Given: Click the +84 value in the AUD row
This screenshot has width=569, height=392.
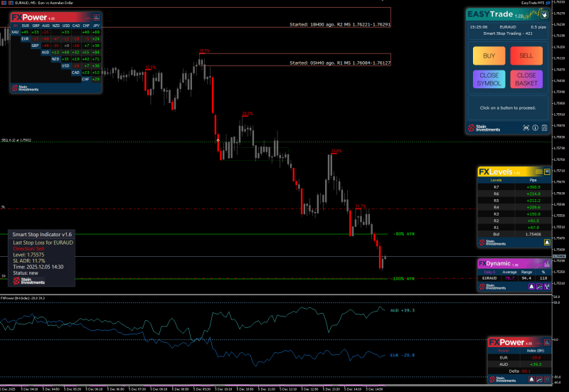Looking at the screenshot, I should pos(96,52).
